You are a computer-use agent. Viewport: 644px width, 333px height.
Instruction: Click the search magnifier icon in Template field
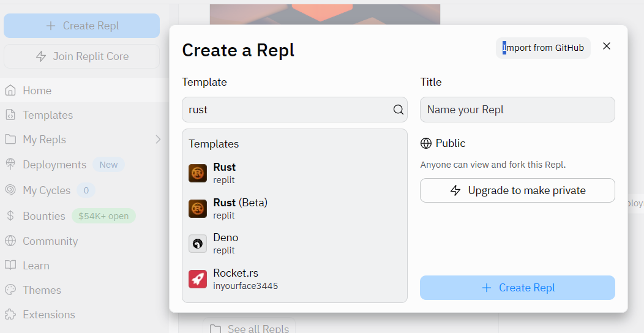[398, 110]
